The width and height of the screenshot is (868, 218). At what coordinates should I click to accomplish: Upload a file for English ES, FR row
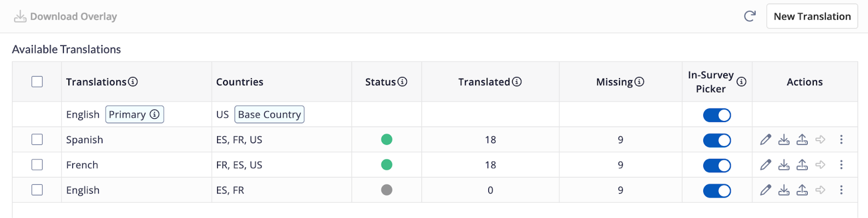pyautogui.click(x=802, y=190)
